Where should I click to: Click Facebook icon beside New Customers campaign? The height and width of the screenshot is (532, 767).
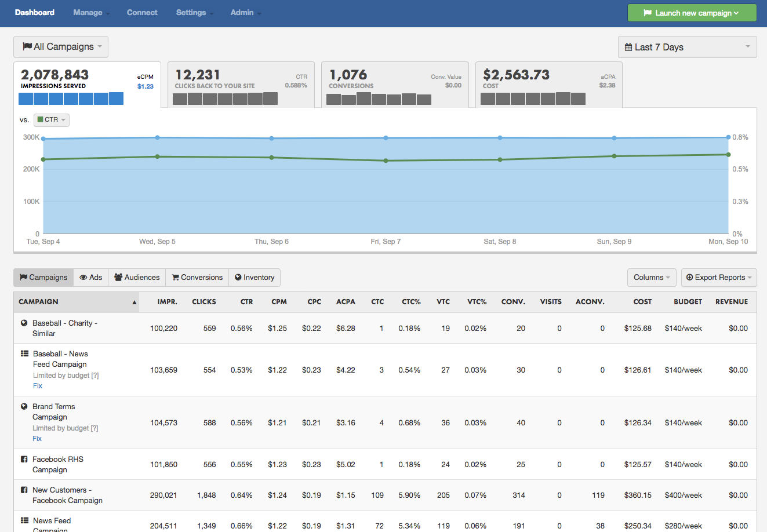pos(24,490)
